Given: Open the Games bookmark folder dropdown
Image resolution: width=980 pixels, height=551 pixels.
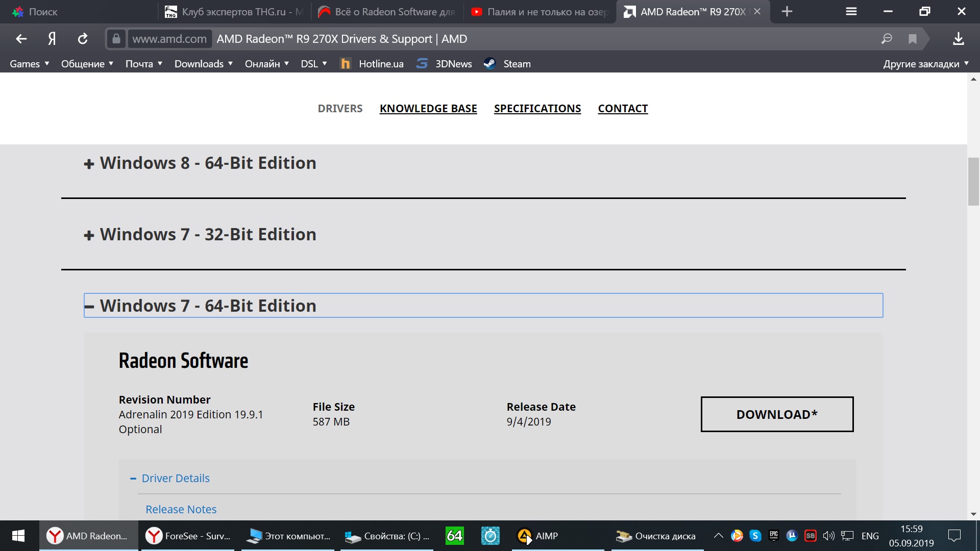Looking at the screenshot, I should [29, 64].
